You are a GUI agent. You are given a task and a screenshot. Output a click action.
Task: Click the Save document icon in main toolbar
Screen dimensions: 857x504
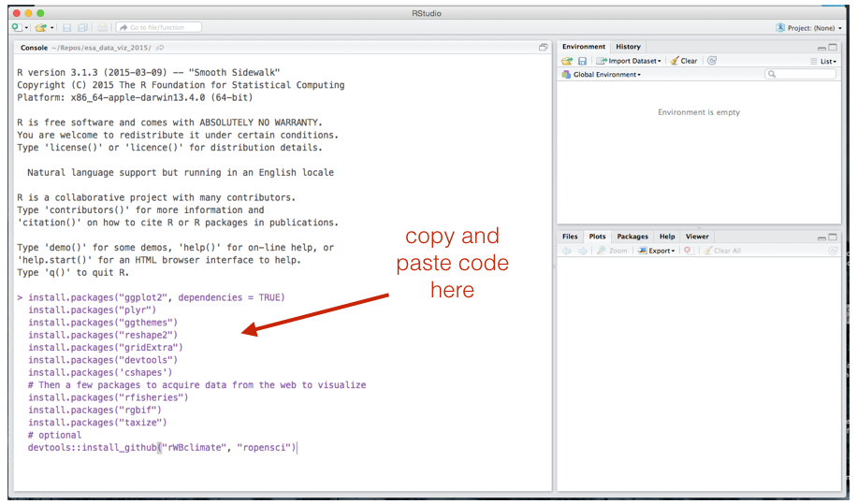pos(66,27)
